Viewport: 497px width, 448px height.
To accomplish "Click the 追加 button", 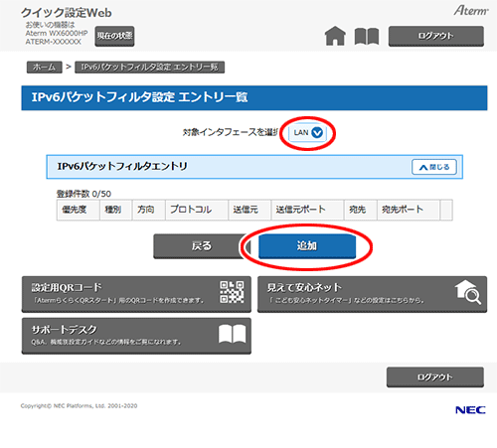I will [x=307, y=246].
